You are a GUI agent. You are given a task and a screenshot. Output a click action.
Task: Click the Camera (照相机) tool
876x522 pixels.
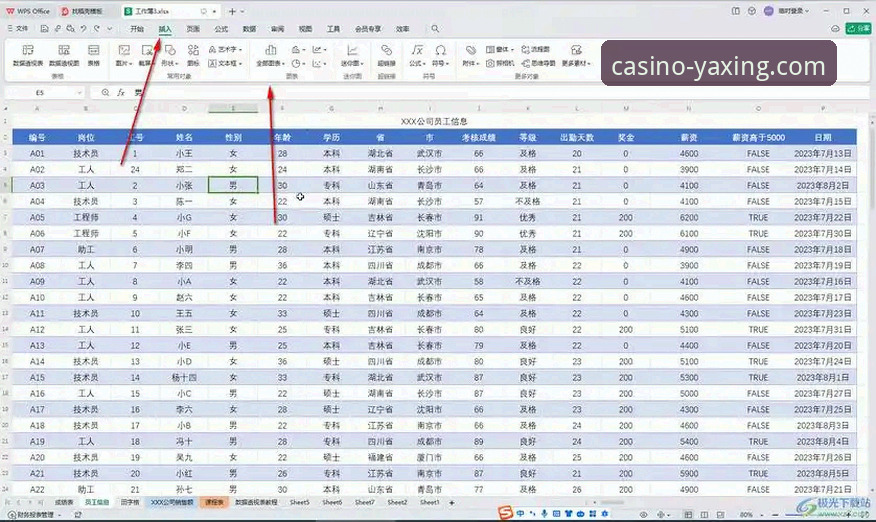pyautogui.click(x=500, y=63)
